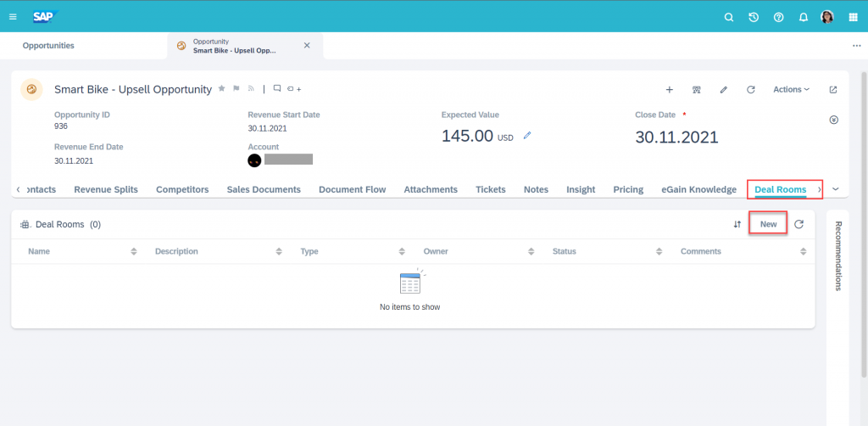Refresh the Deal Rooms list
This screenshot has width=868, height=426.
798,224
